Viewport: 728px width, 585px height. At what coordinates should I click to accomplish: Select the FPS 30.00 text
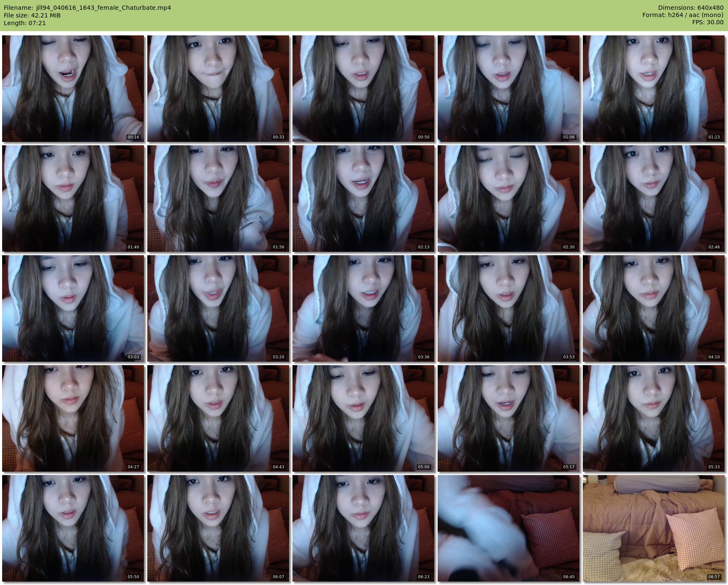[x=708, y=23]
